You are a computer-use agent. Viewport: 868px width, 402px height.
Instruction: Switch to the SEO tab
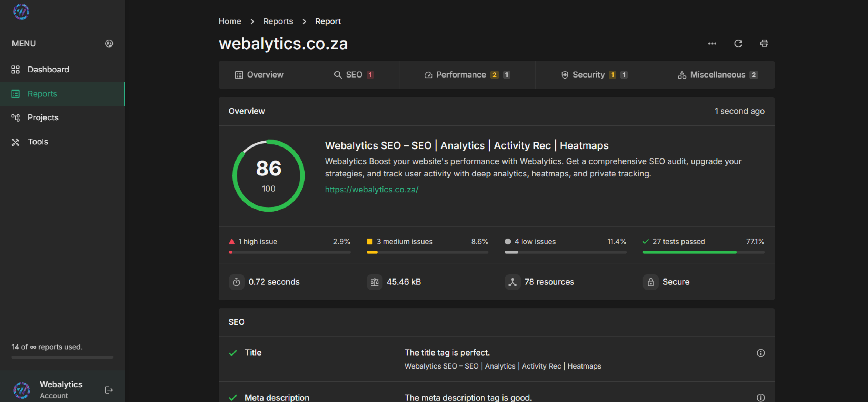[x=354, y=74]
